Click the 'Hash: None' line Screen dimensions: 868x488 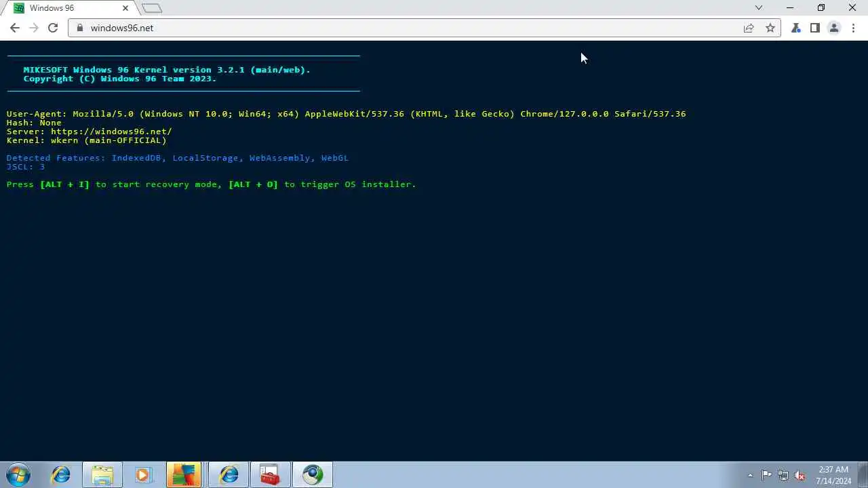[34, 123]
